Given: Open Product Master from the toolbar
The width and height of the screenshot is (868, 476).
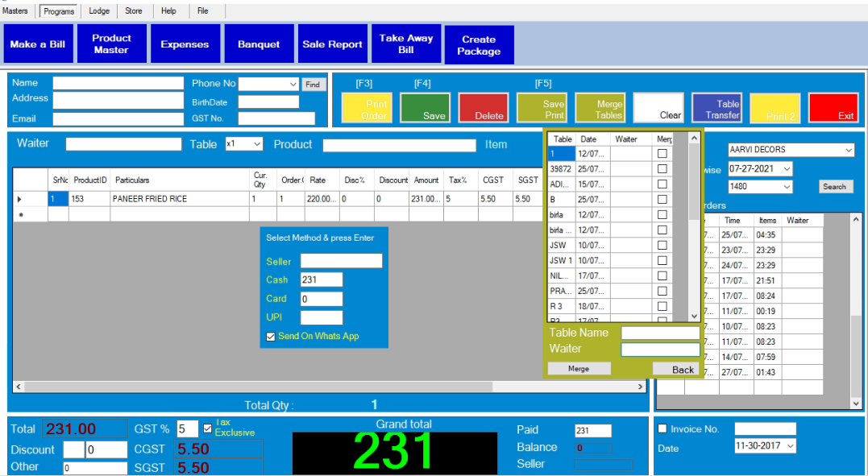Looking at the screenshot, I should pos(111,44).
